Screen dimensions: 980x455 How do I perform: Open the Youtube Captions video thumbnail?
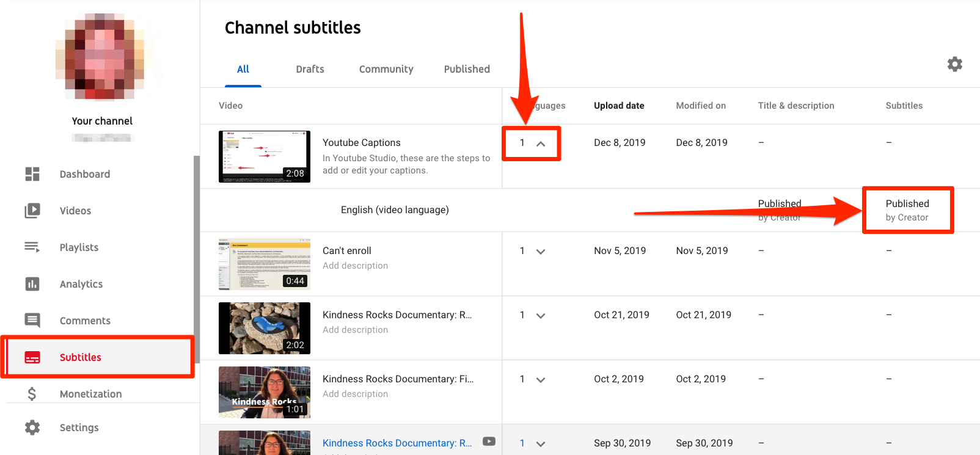coord(265,156)
